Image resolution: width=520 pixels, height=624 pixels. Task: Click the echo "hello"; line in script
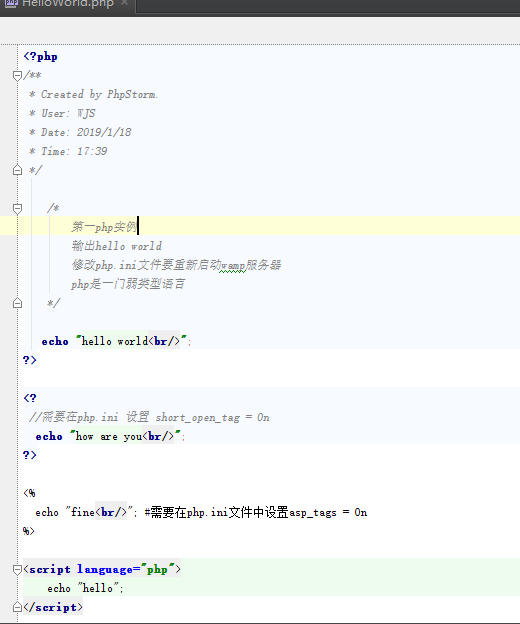click(x=86, y=589)
